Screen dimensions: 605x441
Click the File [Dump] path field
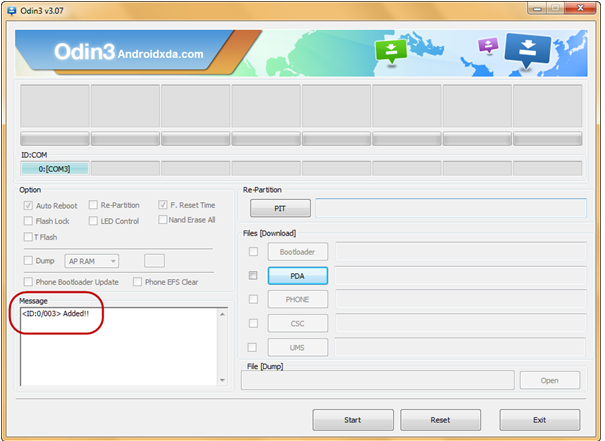point(378,380)
